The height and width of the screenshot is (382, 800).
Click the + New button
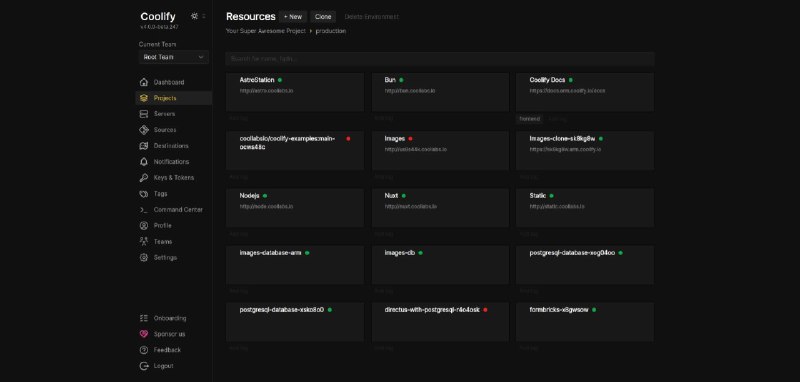[293, 17]
